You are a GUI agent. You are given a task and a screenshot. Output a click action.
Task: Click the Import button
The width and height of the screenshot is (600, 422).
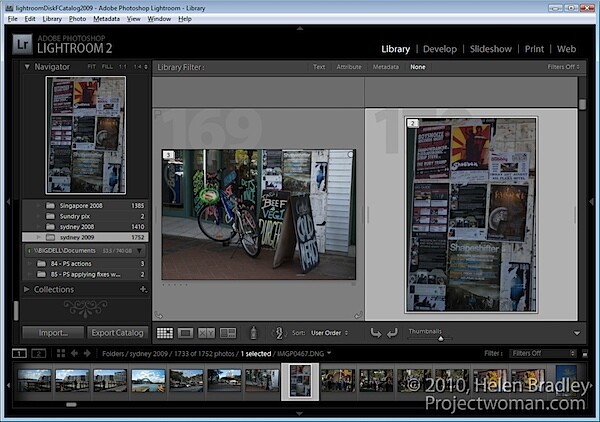click(53, 333)
